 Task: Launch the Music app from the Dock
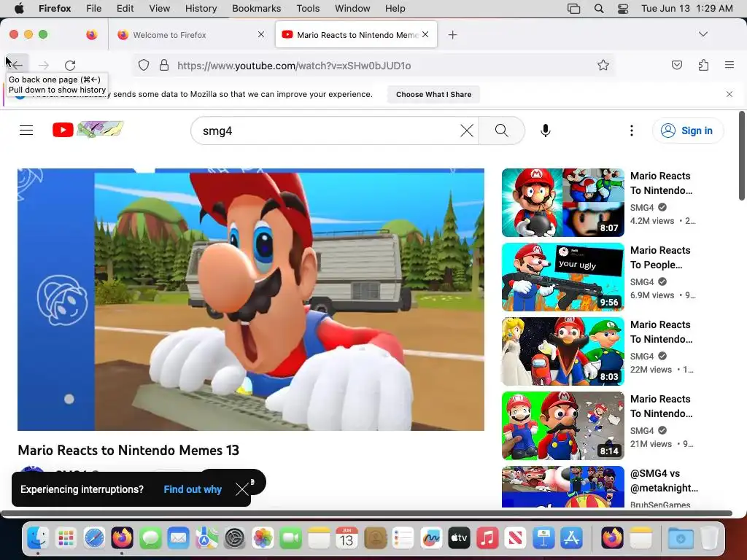pyautogui.click(x=487, y=538)
